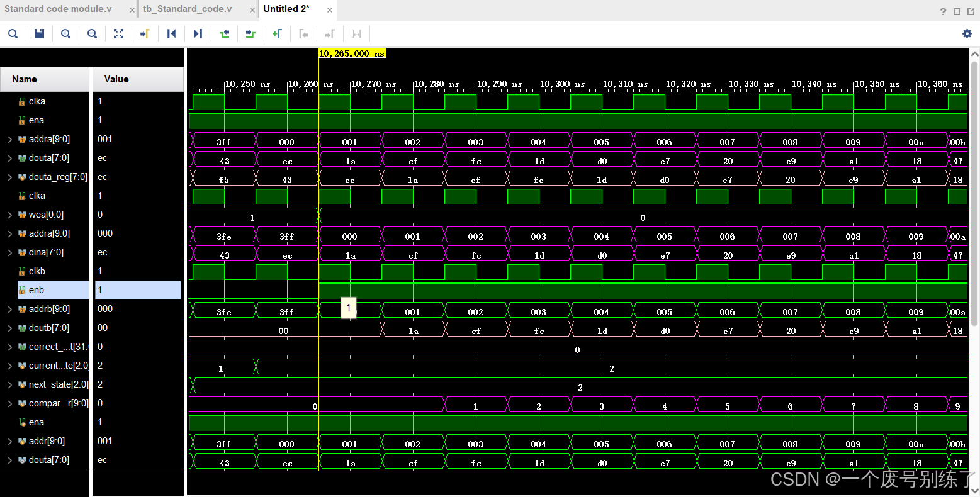The width and height of the screenshot is (980, 497).
Task: Select the enb signal name
Action: tap(37, 290)
